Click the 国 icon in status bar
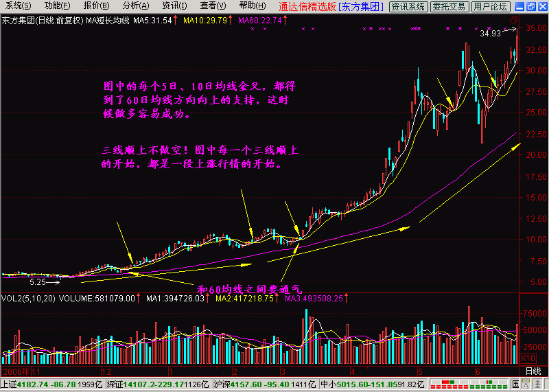 coord(515,385)
